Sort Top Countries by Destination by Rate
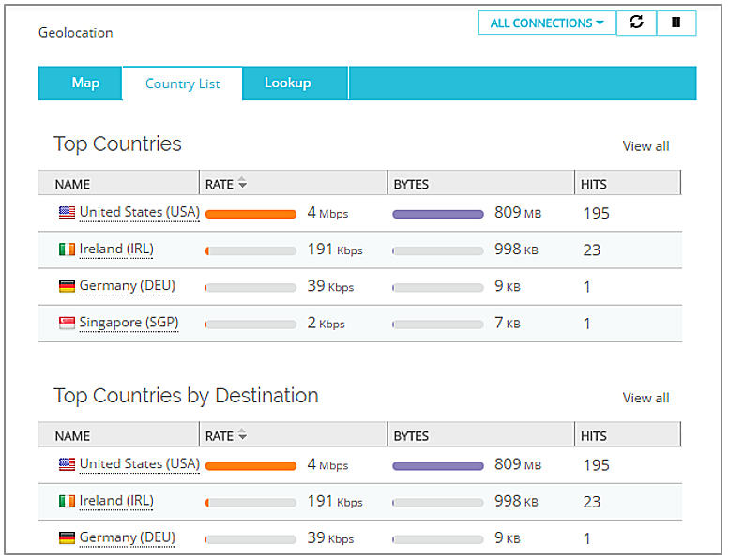The image size is (729, 560). [226, 435]
